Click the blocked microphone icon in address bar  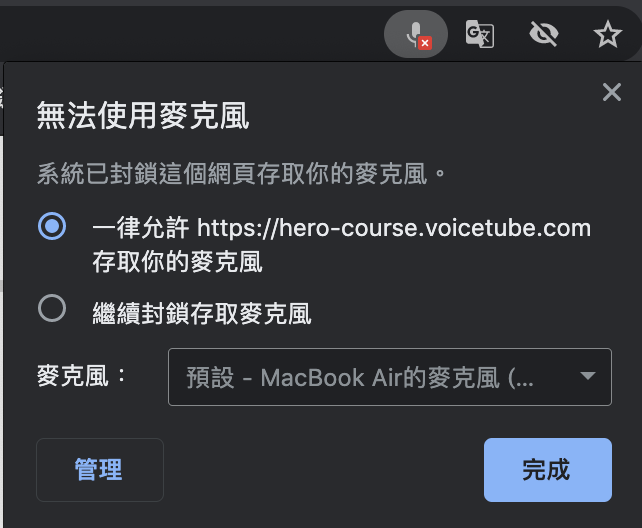coord(416,34)
